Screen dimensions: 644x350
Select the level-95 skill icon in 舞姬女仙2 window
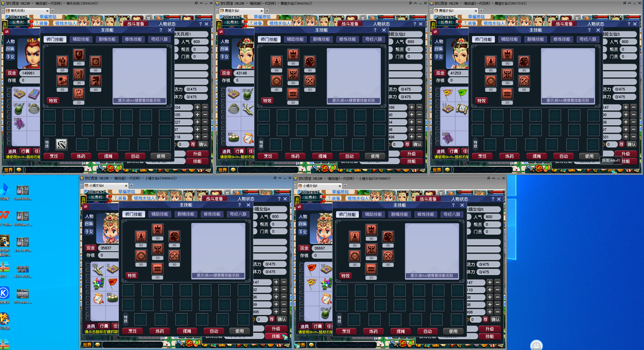click(309, 62)
